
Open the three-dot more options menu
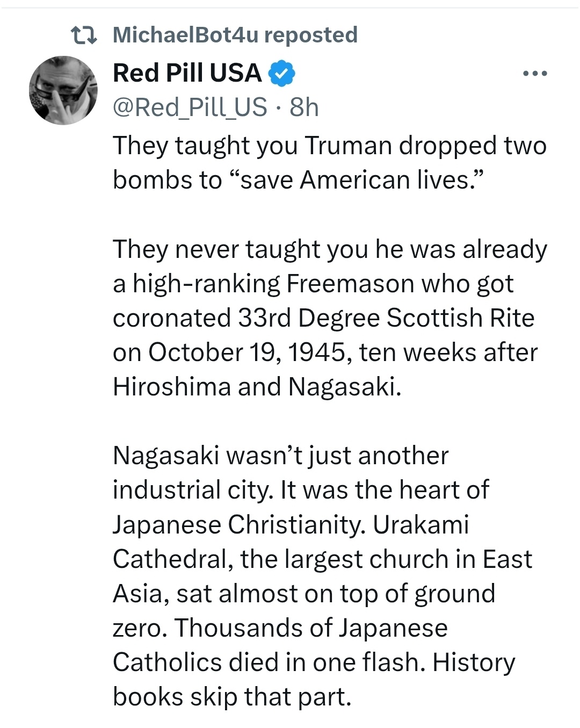pyautogui.click(x=535, y=74)
